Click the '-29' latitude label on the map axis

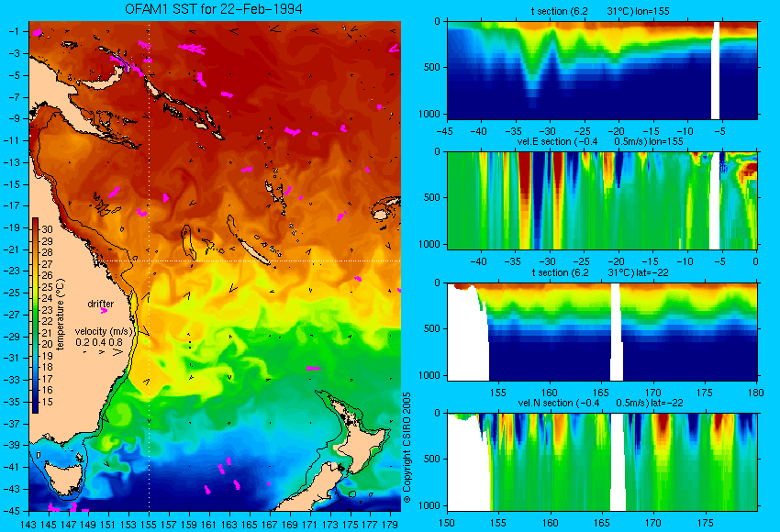pyautogui.click(x=11, y=337)
